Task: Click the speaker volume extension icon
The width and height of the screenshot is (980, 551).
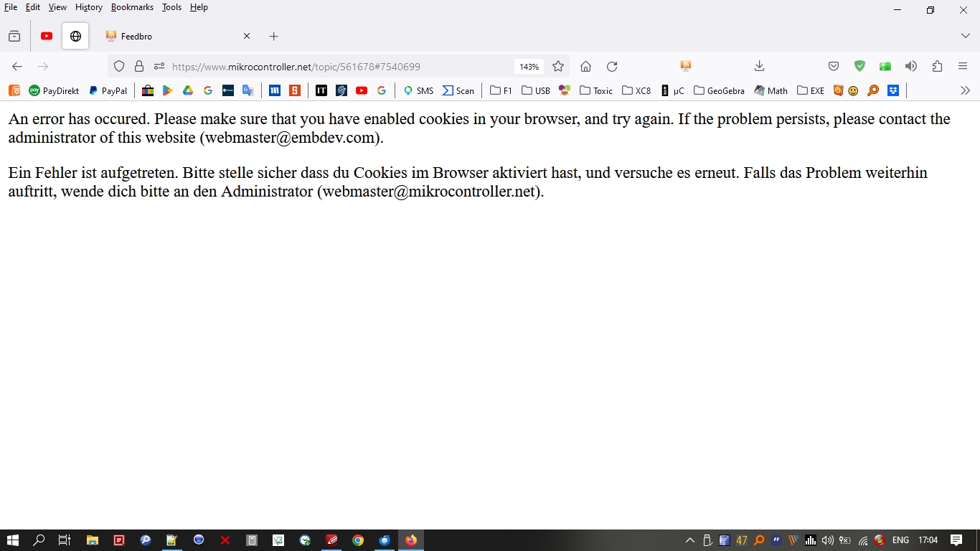Action: pyautogui.click(x=911, y=66)
